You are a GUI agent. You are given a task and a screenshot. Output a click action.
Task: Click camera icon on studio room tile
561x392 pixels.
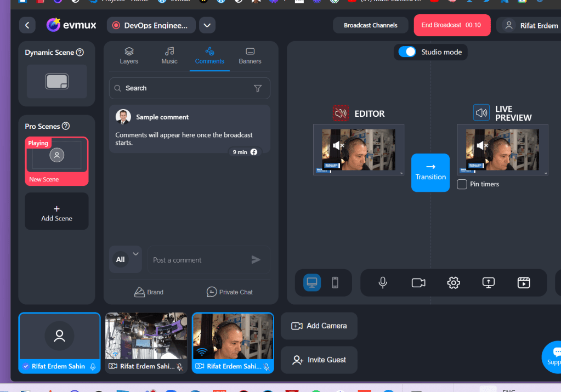pos(113,366)
